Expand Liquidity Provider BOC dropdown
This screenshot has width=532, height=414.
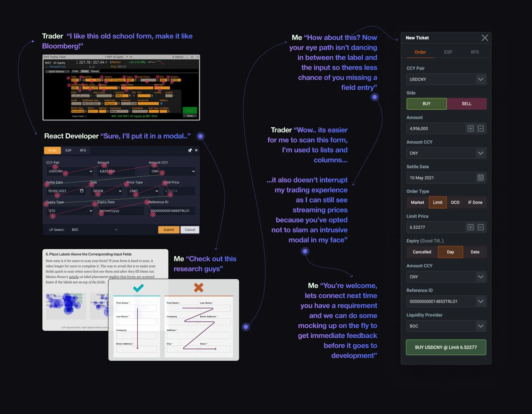446,326
